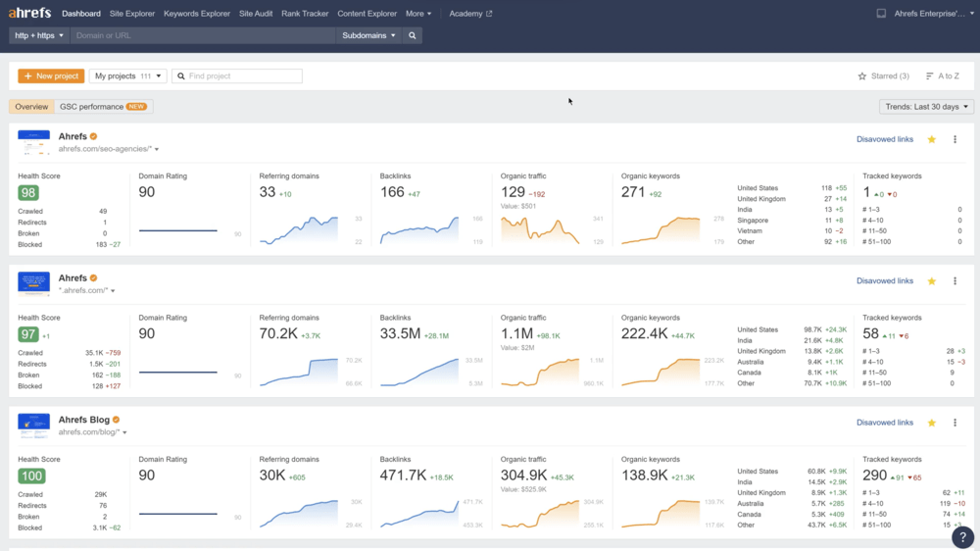Viewport: 980px width, 551px height.
Task: Open the Ahrefs Enterprise account menu
Action: tap(934, 13)
